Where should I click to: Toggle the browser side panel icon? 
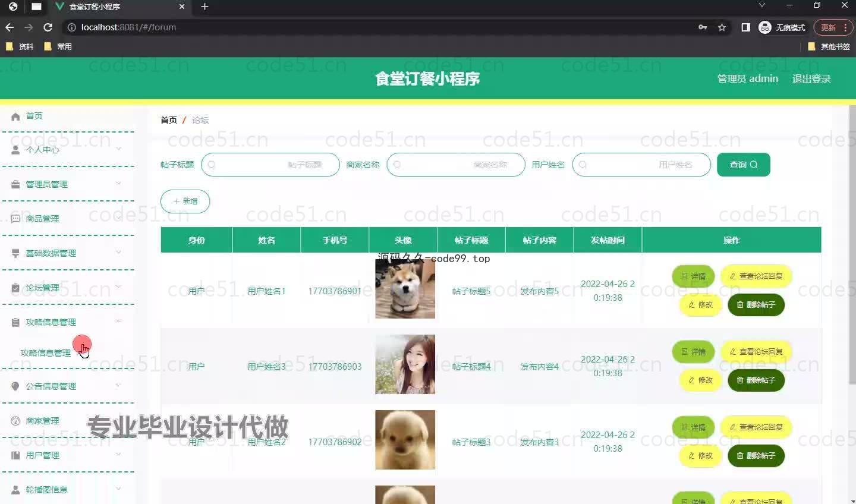tap(745, 27)
